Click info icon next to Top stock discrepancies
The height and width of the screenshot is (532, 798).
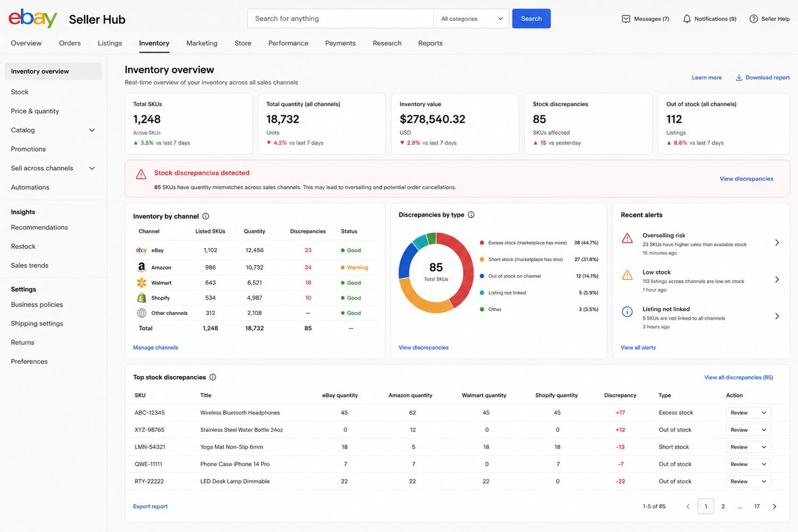(x=213, y=377)
